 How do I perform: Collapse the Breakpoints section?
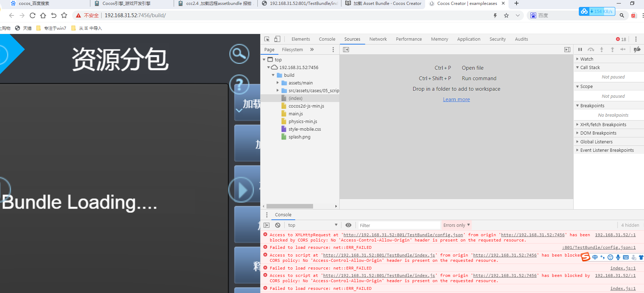pos(609,105)
